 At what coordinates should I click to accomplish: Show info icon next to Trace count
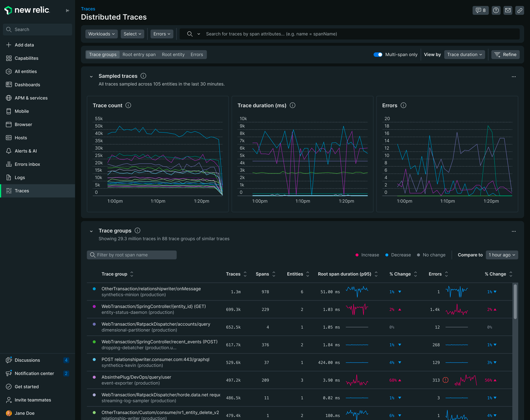[x=128, y=105]
